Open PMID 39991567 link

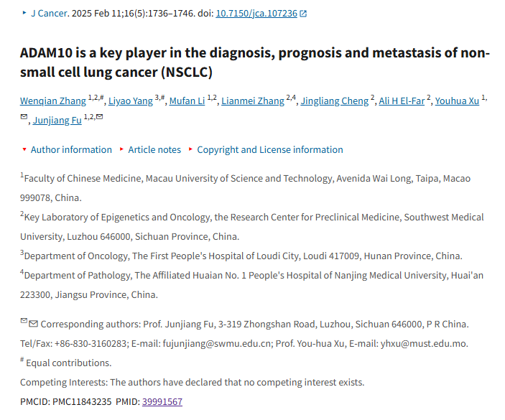coord(162,401)
